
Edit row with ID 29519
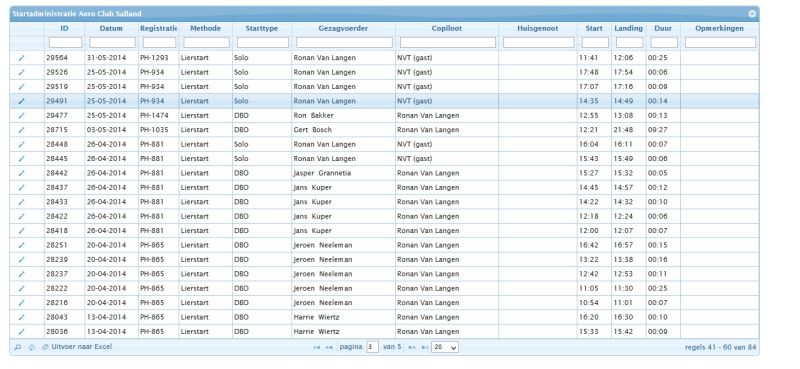(21, 87)
